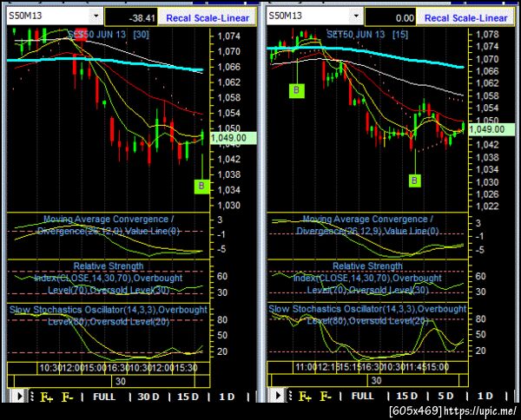This screenshot has height=420, width=521.
Task: Open the S50M13 symbol dropdown in right chart
Action: coord(356,16)
